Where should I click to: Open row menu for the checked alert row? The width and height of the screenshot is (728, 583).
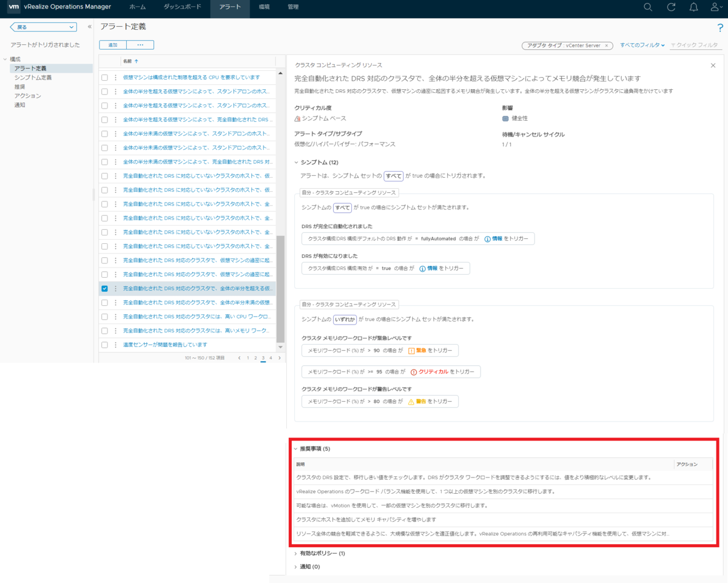115,288
